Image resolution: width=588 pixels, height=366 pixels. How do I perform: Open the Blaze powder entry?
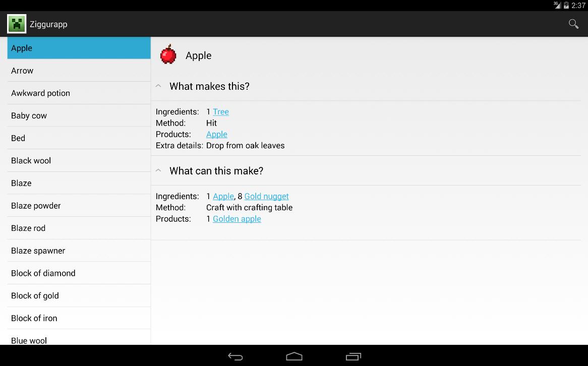point(79,206)
